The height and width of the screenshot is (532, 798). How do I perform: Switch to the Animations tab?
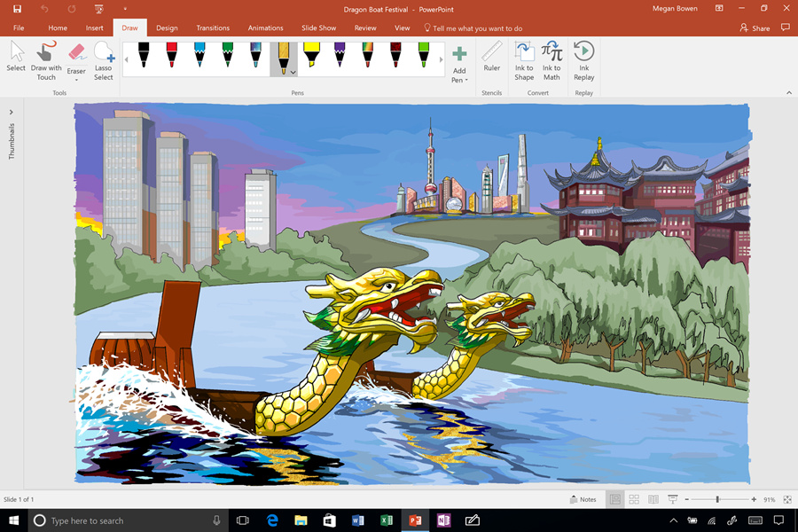coord(265,27)
